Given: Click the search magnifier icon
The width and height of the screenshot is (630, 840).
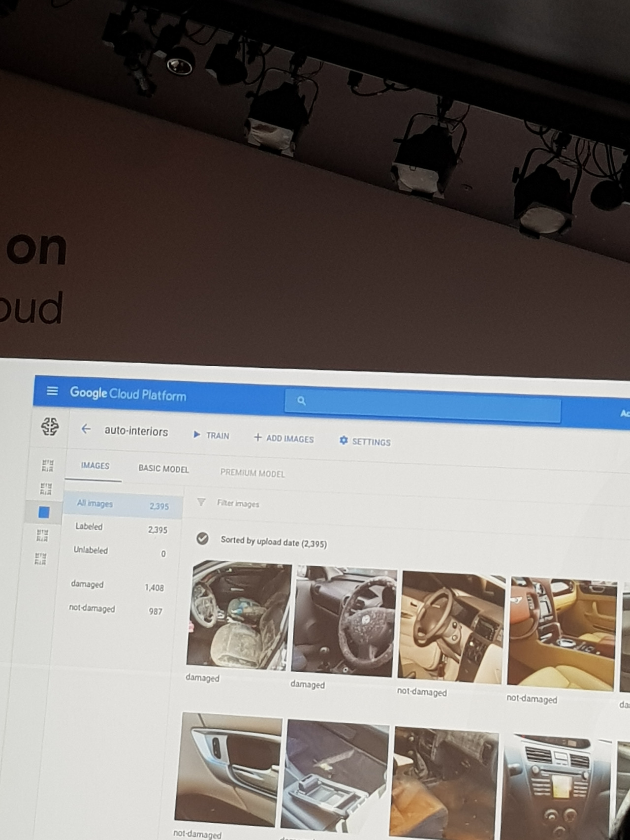Looking at the screenshot, I should pyautogui.click(x=301, y=401).
